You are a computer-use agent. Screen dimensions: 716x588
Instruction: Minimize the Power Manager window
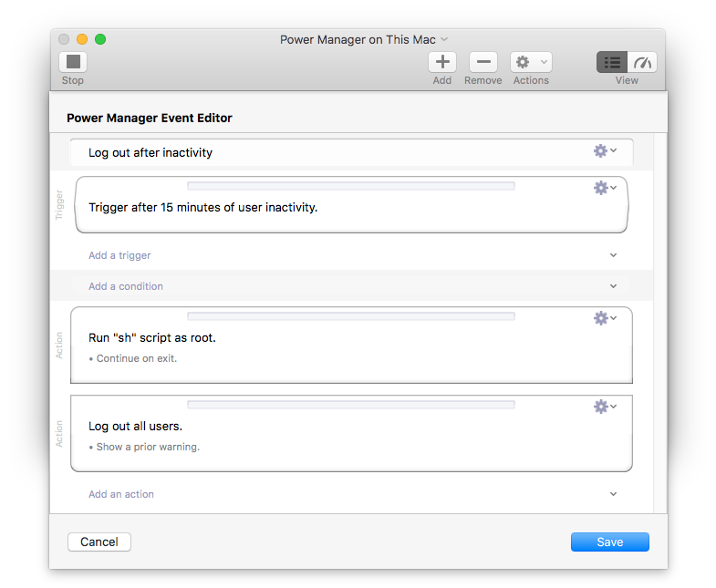tap(82, 39)
